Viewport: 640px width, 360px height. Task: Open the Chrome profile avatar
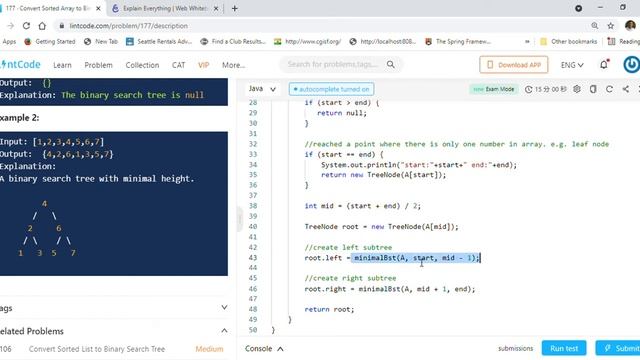[630, 26]
